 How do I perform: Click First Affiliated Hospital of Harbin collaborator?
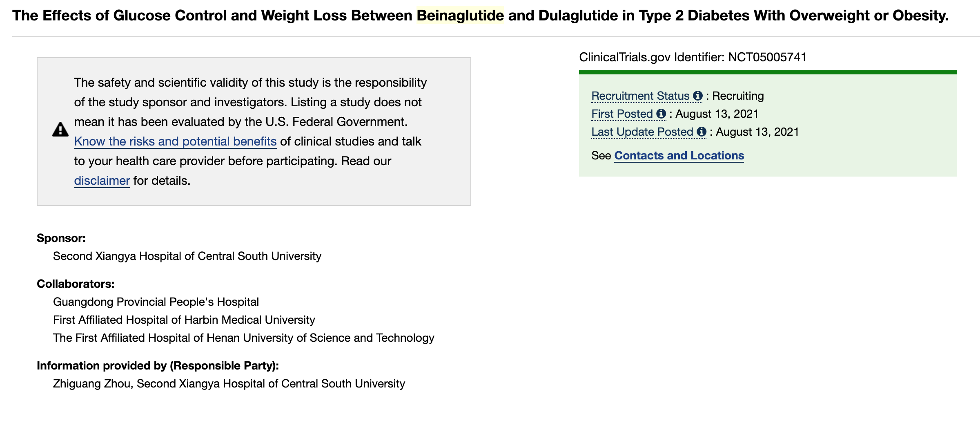click(184, 320)
